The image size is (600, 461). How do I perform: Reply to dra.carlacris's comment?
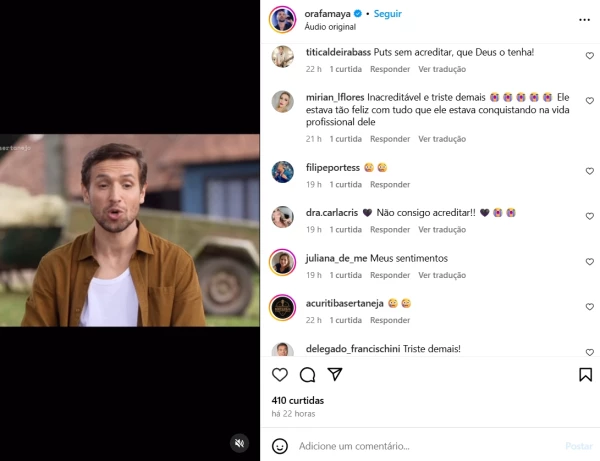click(x=390, y=229)
